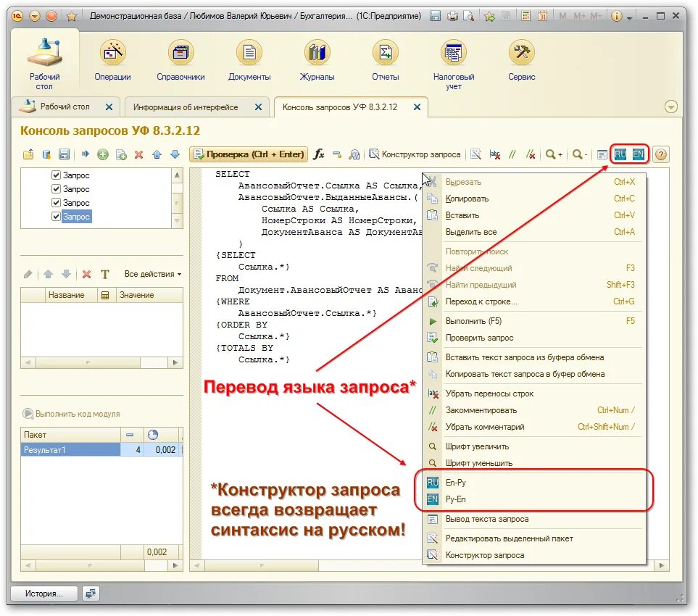Delete query with the red X toolbar icon
The image size is (698, 616).
point(139,154)
